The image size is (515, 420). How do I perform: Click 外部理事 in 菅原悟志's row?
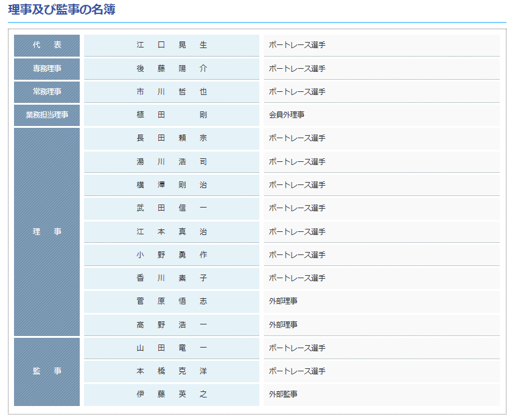(283, 301)
